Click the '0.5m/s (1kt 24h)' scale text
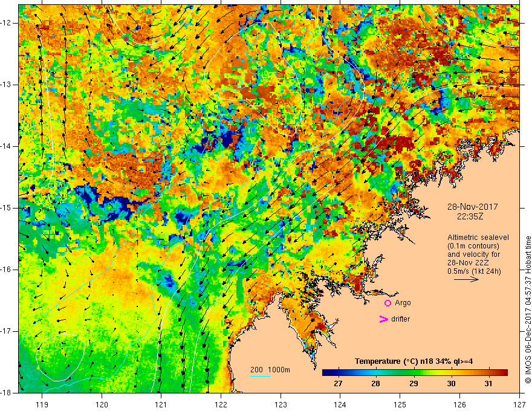532x411 pixels. 474,271
